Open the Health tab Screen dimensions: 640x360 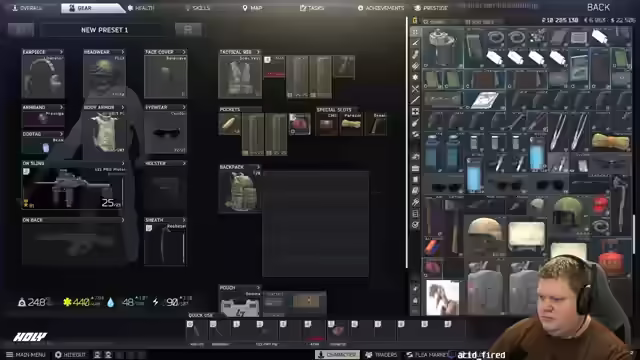(x=141, y=8)
